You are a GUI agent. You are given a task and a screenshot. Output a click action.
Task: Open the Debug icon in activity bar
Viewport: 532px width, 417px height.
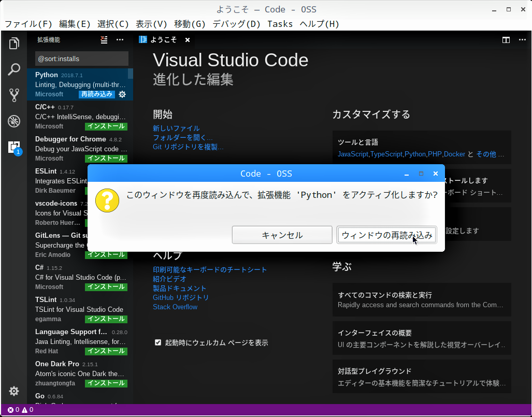tap(14, 121)
